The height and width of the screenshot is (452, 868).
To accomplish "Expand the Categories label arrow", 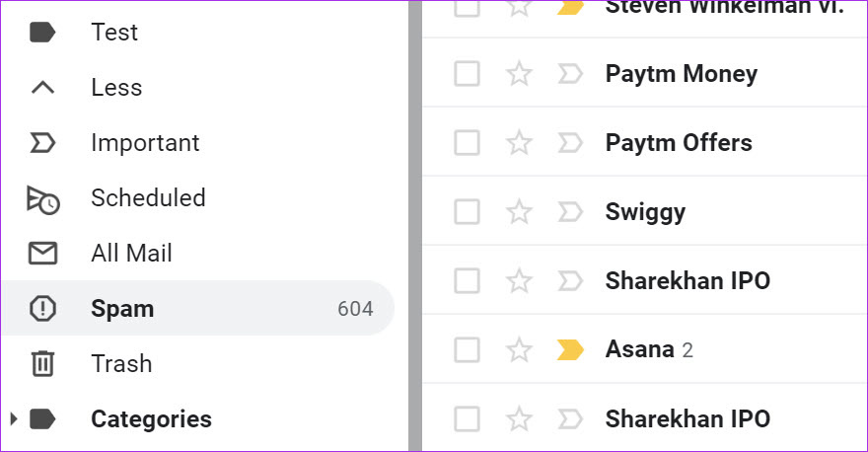I will pyautogui.click(x=13, y=419).
